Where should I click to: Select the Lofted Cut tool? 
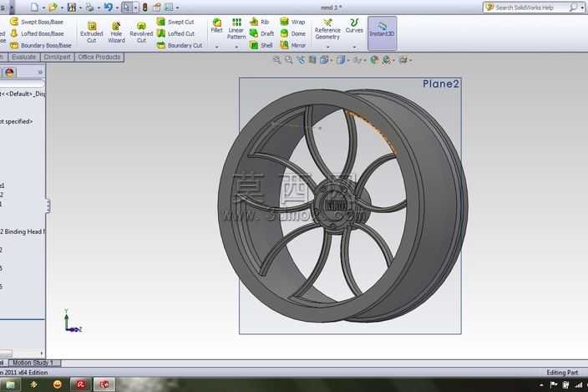[x=175, y=33]
